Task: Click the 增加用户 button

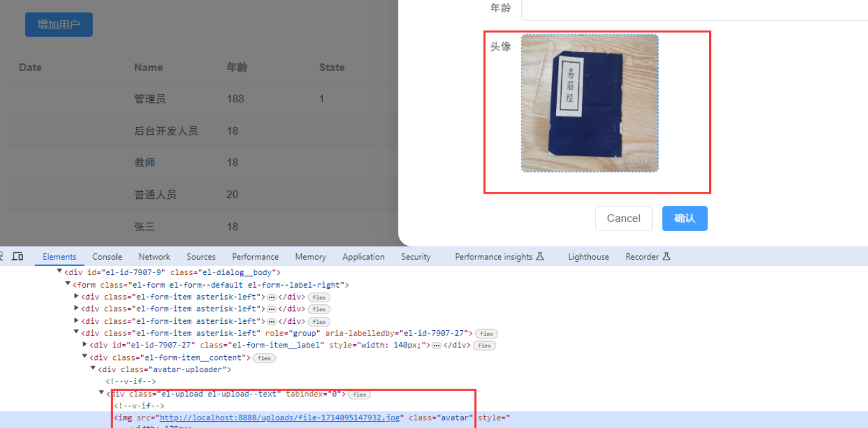Action: coord(58,25)
